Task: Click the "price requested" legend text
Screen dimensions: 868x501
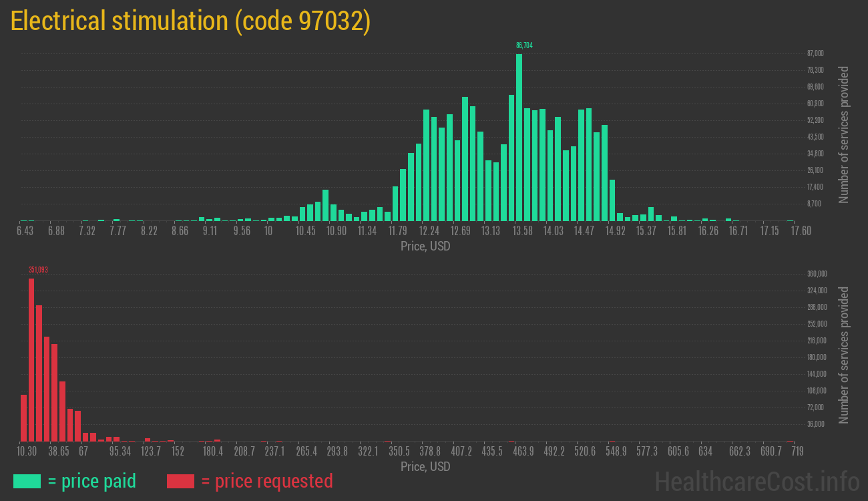Action: click(266, 481)
